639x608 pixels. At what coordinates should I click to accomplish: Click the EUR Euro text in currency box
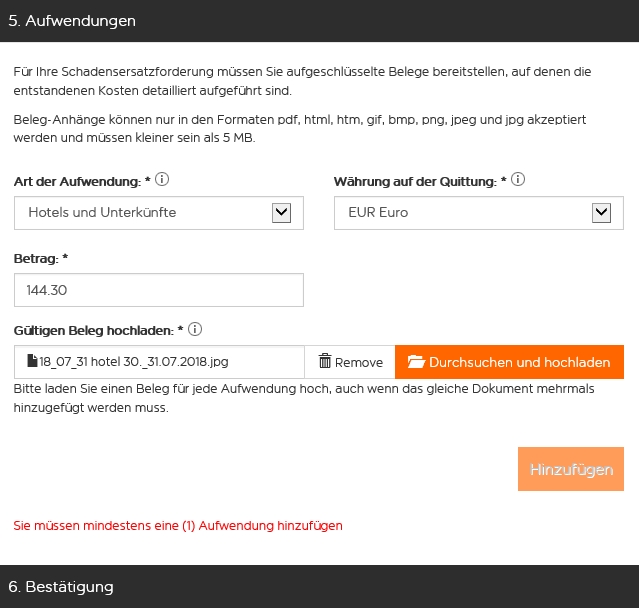[378, 213]
